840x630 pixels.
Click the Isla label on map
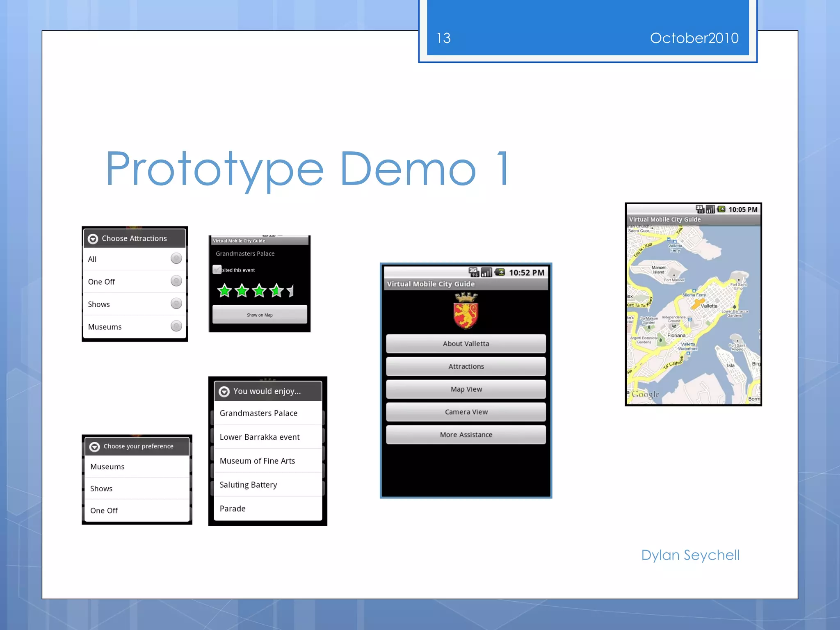click(731, 365)
